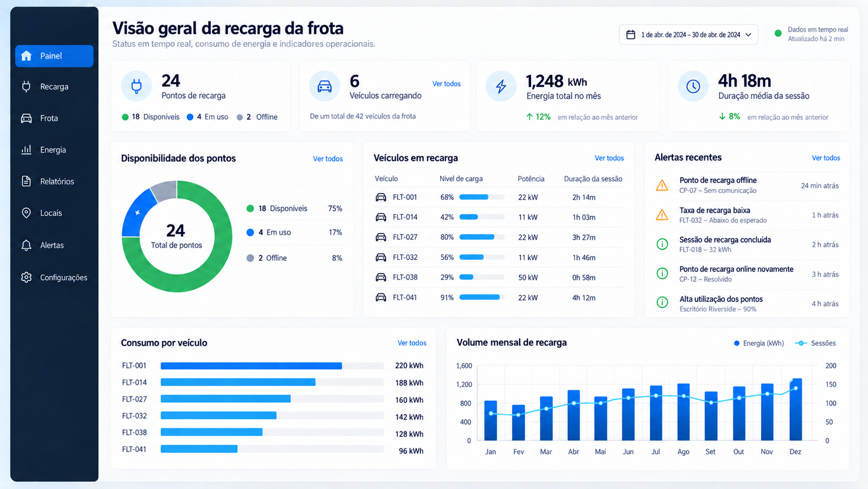Image resolution: width=868 pixels, height=489 pixels.
Task: Click Ver todos in Alertas recentes
Action: pyautogui.click(x=826, y=158)
